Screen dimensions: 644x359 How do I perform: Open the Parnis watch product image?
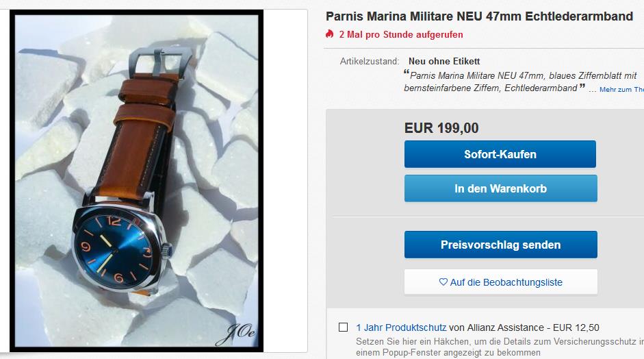tap(136, 181)
